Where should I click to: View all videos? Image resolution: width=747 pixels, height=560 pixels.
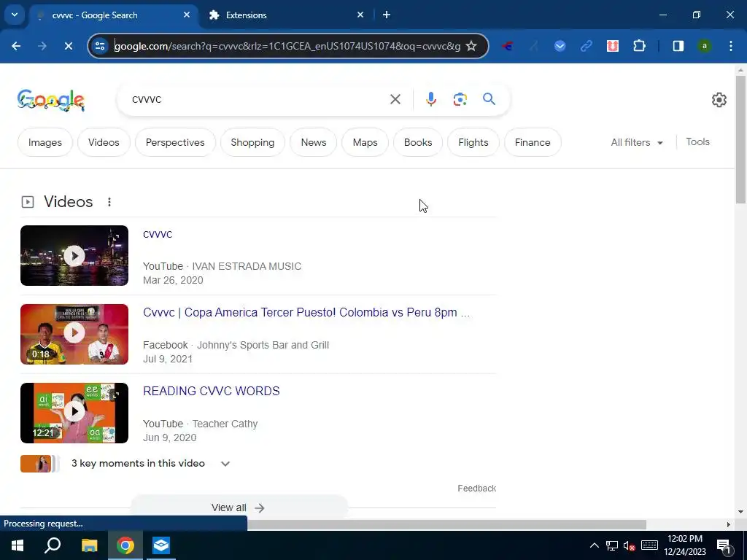pyautogui.click(x=239, y=507)
